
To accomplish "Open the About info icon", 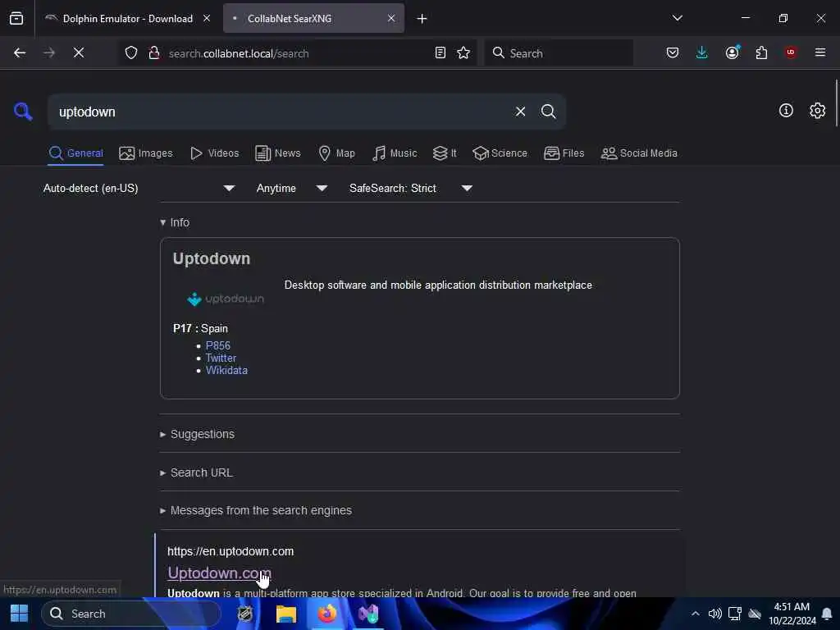I will pyautogui.click(x=786, y=111).
